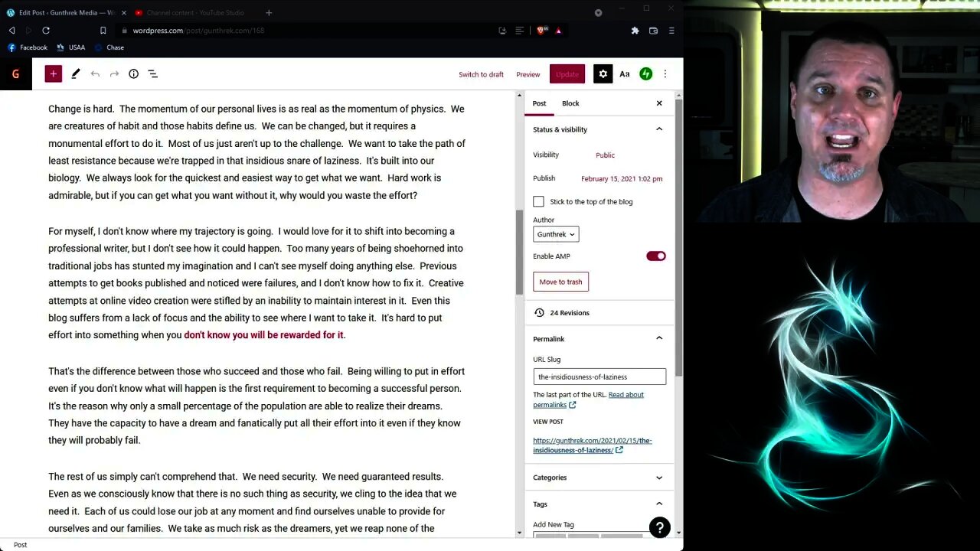The image size is (980, 551).
Task: Open the List View outline icon
Action: 152,73
